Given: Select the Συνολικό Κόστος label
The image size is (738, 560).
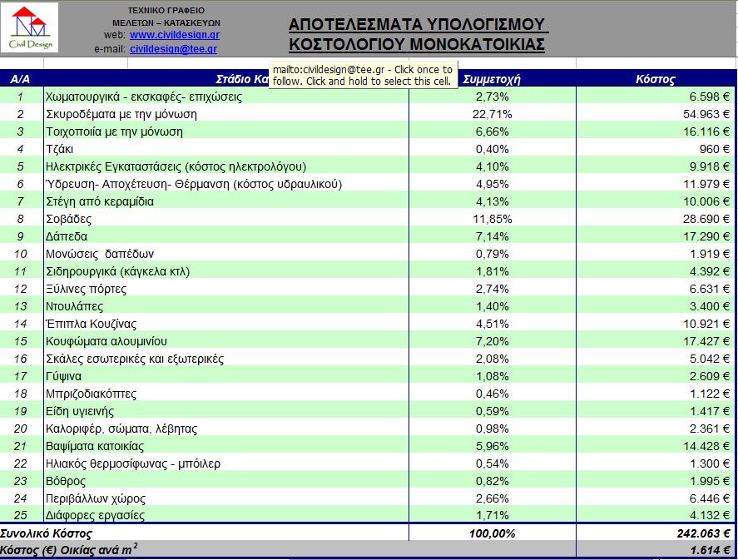Looking at the screenshot, I should (x=46, y=533).
